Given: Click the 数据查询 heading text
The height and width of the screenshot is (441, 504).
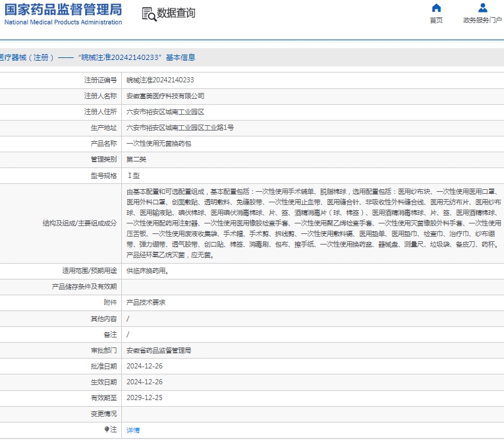Looking at the screenshot, I should (x=176, y=13).
